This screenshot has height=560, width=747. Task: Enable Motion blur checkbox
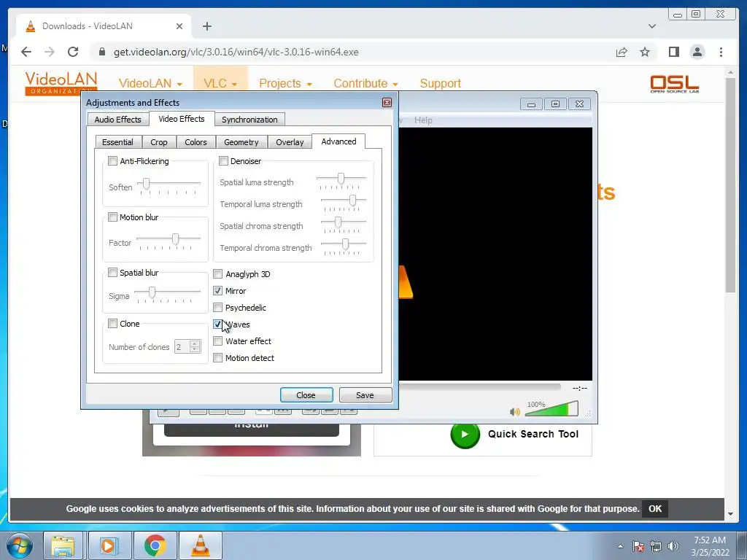coord(112,217)
